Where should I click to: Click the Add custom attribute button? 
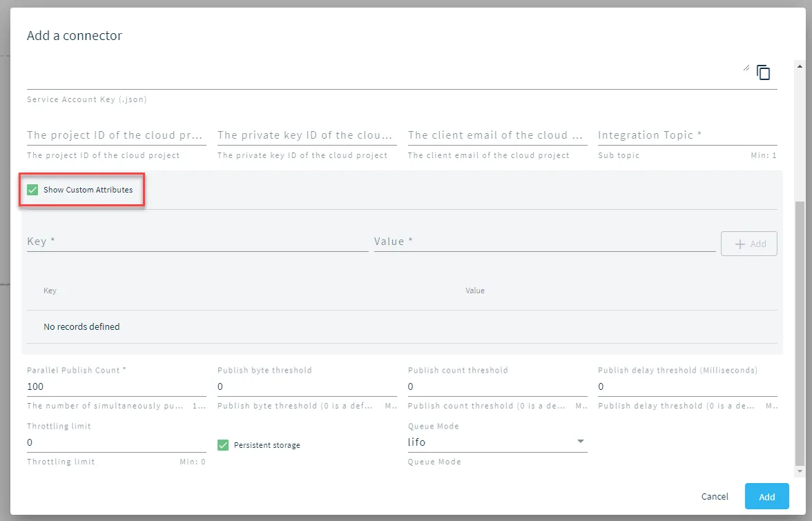click(x=748, y=244)
